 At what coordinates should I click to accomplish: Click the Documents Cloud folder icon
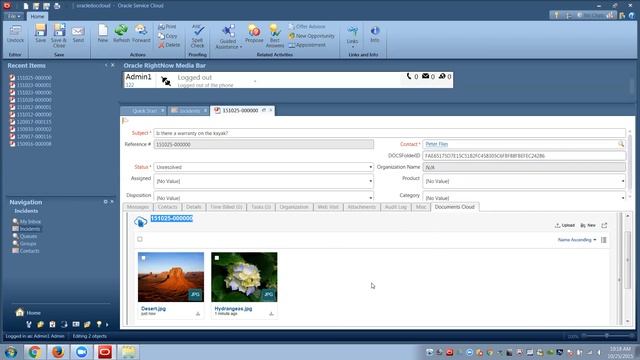140,222
